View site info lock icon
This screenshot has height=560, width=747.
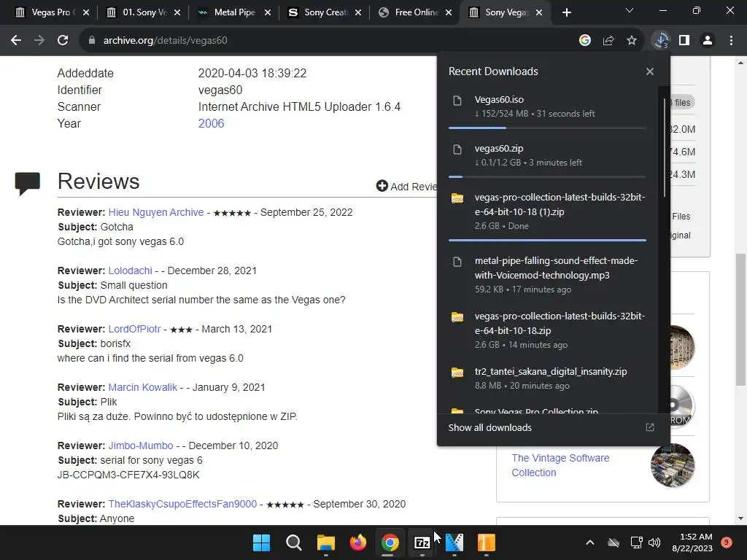coord(91,41)
